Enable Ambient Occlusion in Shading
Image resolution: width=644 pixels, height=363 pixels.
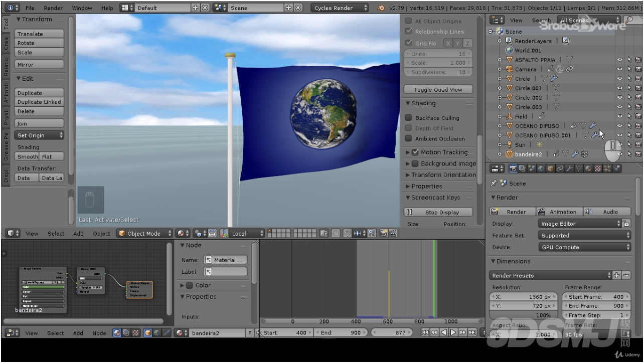point(408,139)
